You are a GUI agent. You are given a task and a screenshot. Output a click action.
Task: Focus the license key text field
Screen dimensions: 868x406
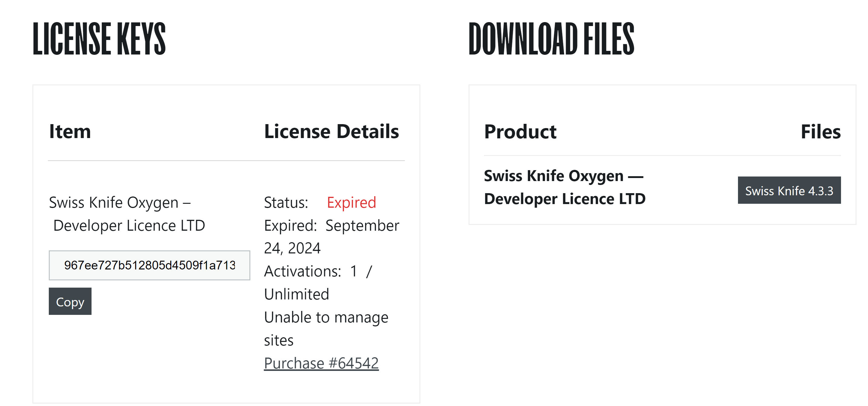(x=150, y=265)
